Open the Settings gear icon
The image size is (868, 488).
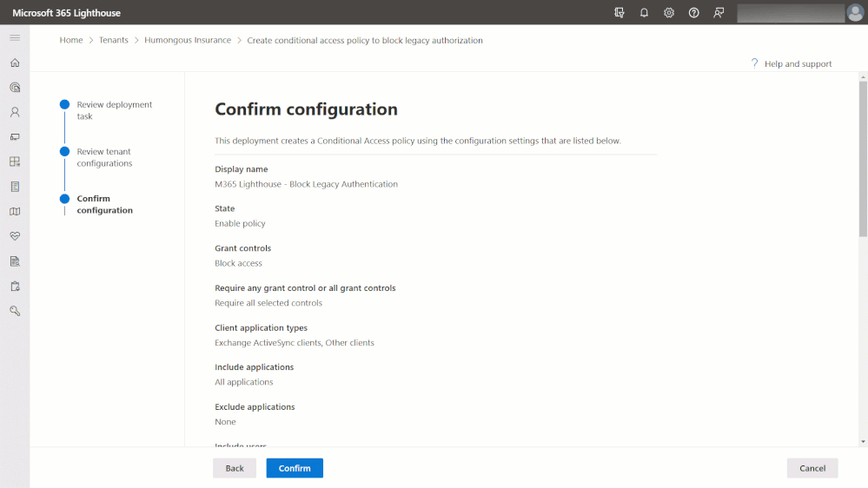(669, 13)
